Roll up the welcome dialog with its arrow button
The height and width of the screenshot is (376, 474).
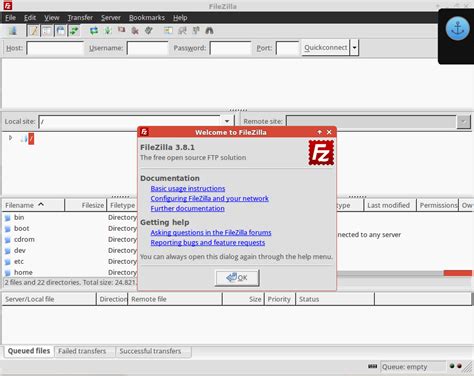(x=319, y=132)
